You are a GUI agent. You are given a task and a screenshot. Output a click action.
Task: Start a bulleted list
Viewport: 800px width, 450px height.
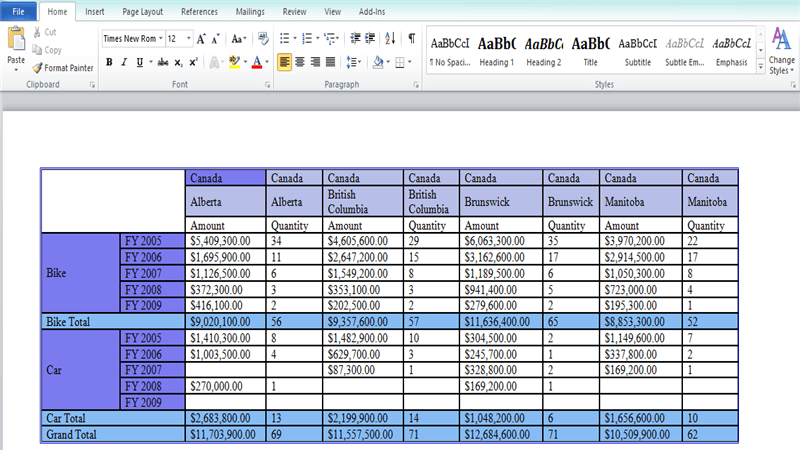point(284,39)
